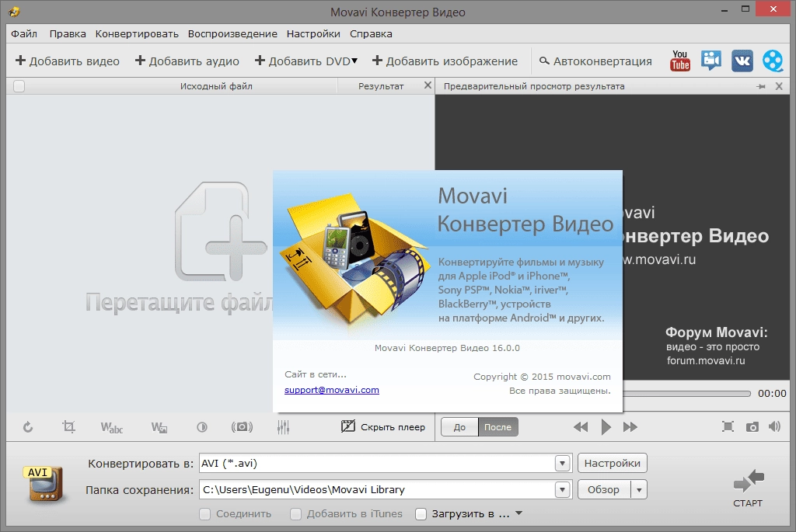The height and width of the screenshot is (532, 796).
Task: Click Добавить изображение in toolbar
Action: coord(445,61)
